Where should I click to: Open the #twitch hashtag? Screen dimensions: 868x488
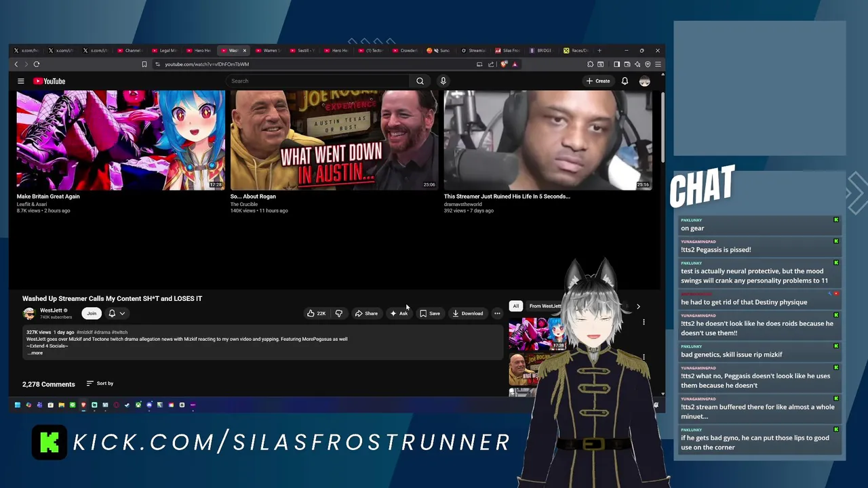[x=119, y=332]
